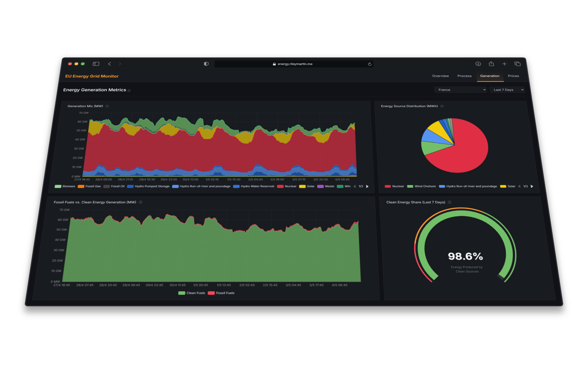The image size is (588, 392).
Task: Open the downloads icon in the toolbar
Action: 478,64
